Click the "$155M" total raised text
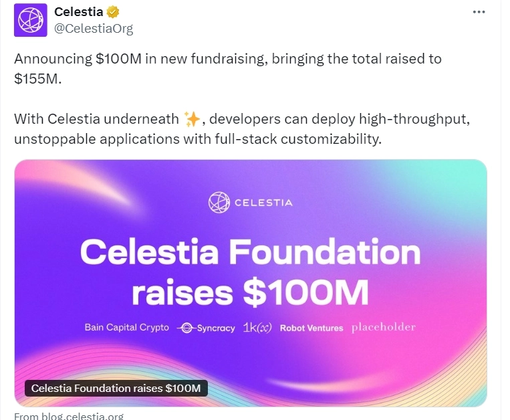 pyautogui.click(x=38, y=78)
